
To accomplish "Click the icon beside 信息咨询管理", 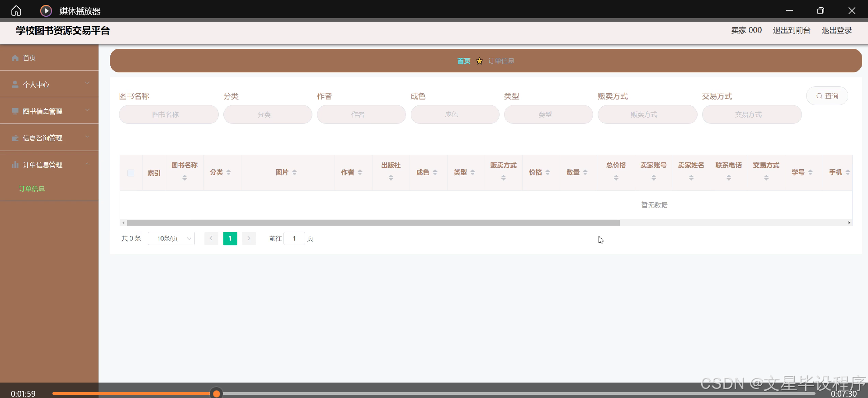I will [x=15, y=138].
